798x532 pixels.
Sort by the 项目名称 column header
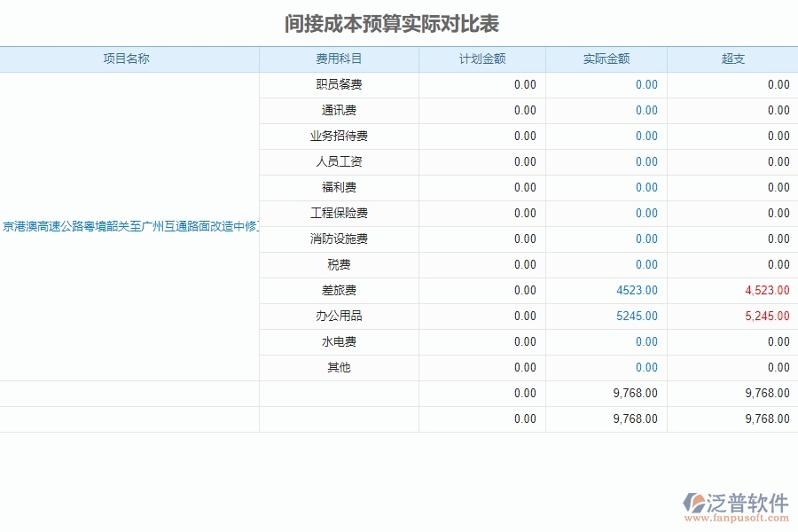pyautogui.click(x=129, y=59)
